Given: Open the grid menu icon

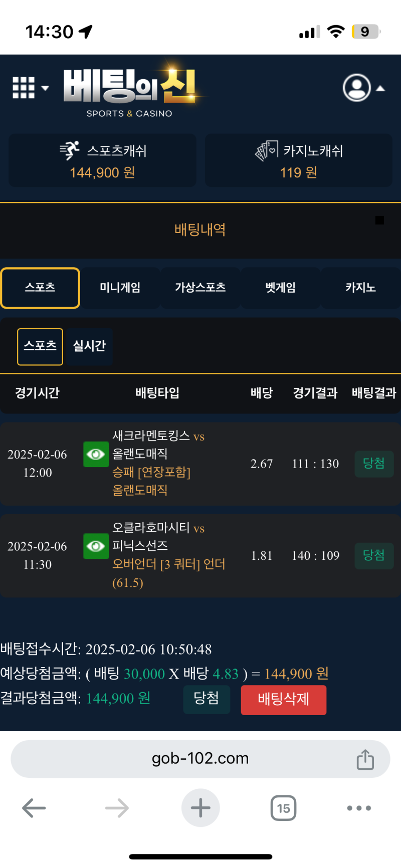Looking at the screenshot, I should 24,88.
